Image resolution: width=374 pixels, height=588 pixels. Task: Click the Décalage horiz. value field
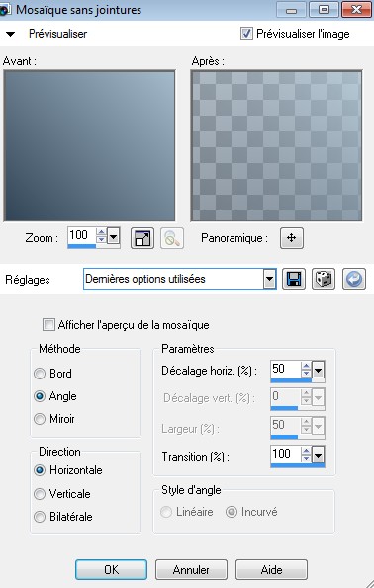click(286, 369)
